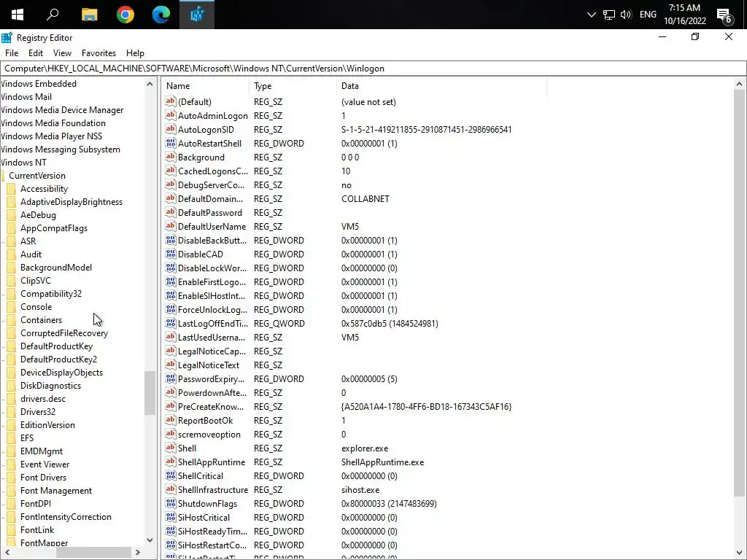This screenshot has width=747, height=560.
Task: Click the AutoRestartShell DWORD value icon
Action: pyautogui.click(x=171, y=143)
